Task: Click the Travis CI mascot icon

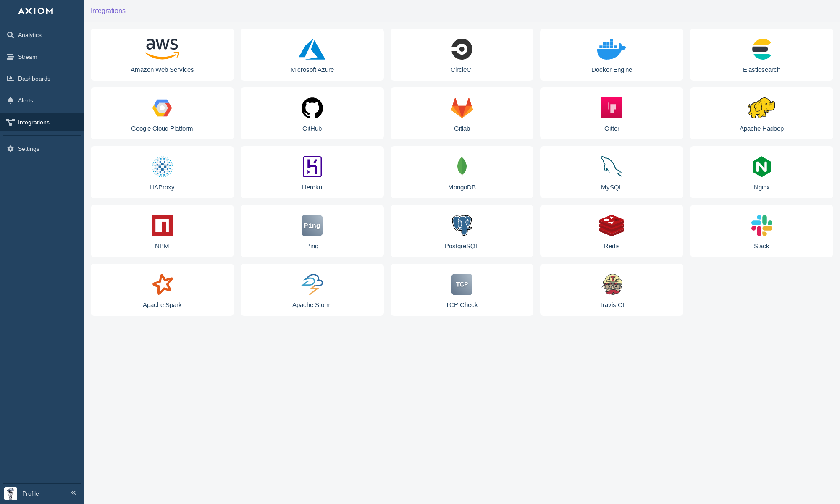Action: pyautogui.click(x=612, y=284)
